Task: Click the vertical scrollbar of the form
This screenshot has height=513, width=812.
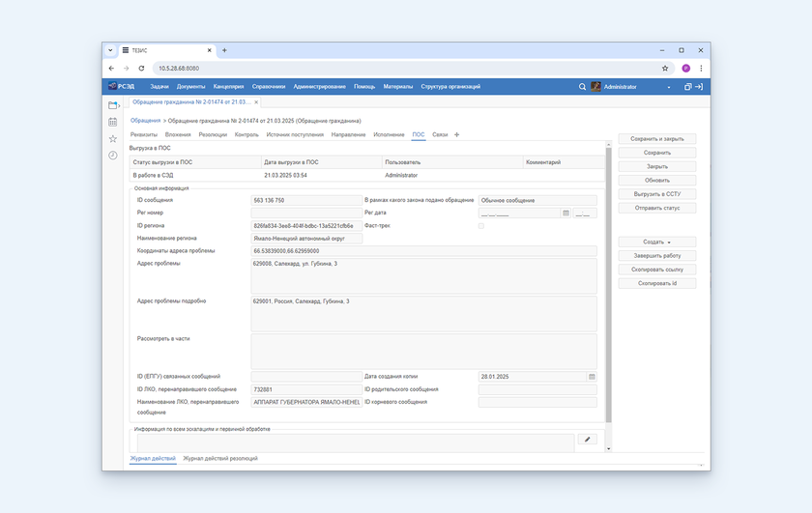Action: pyautogui.click(x=609, y=290)
